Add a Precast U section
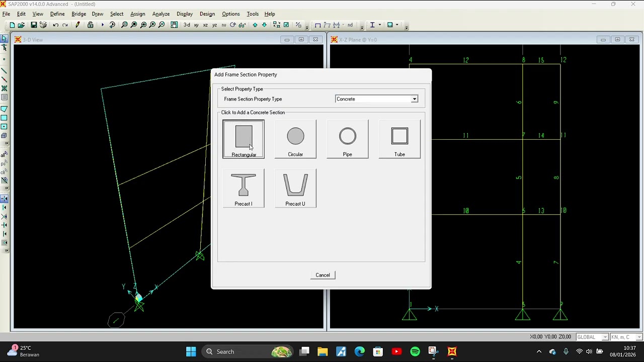 (x=295, y=189)
